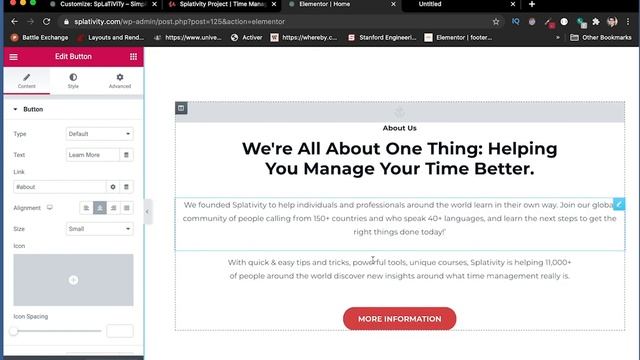Select the main heading about managing time

(x=400, y=158)
